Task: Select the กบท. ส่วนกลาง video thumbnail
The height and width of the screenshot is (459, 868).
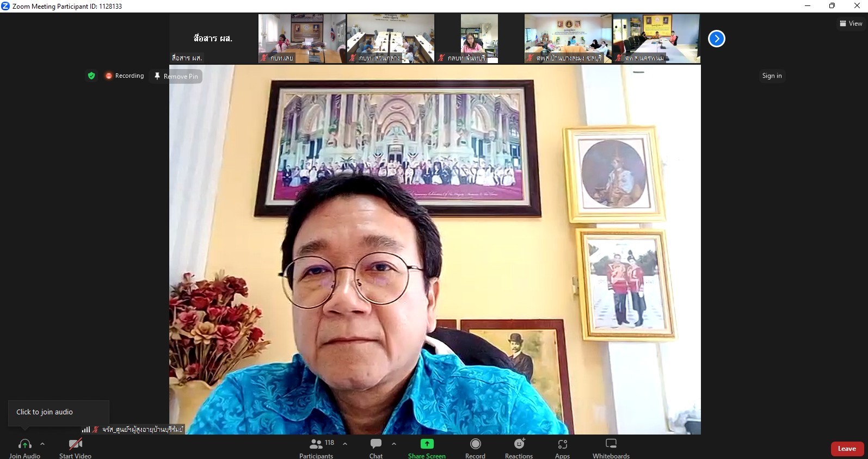Action: click(x=391, y=39)
